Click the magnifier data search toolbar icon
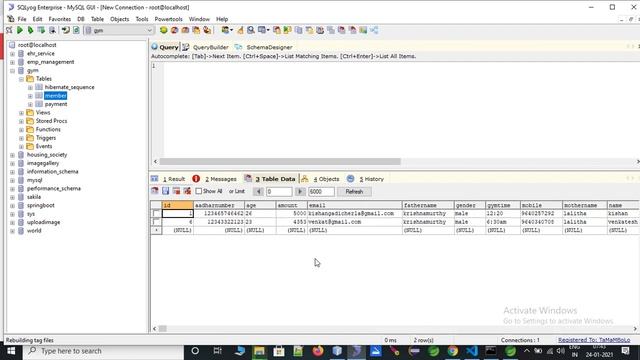Viewport: 640px width, 360px height. pyautogui.click(x=251, y=30)
